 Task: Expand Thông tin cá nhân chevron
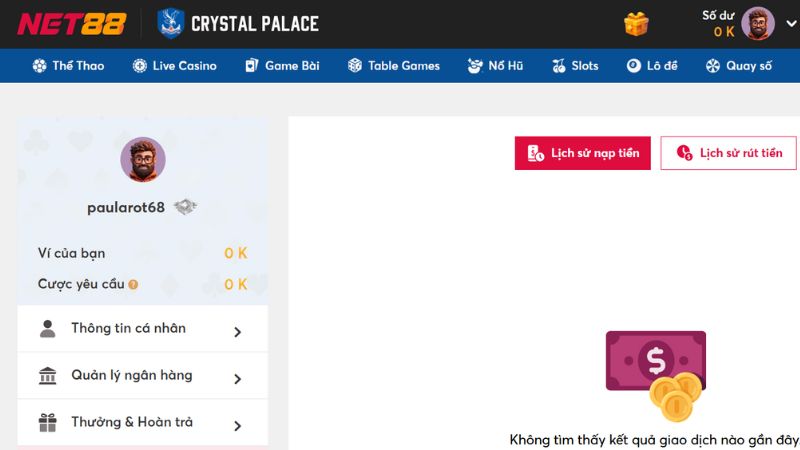tap(237, 332)
